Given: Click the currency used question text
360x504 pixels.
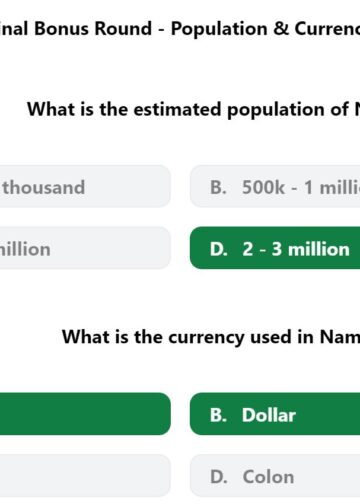Looking at the screenshot, I should click(211, 337).
